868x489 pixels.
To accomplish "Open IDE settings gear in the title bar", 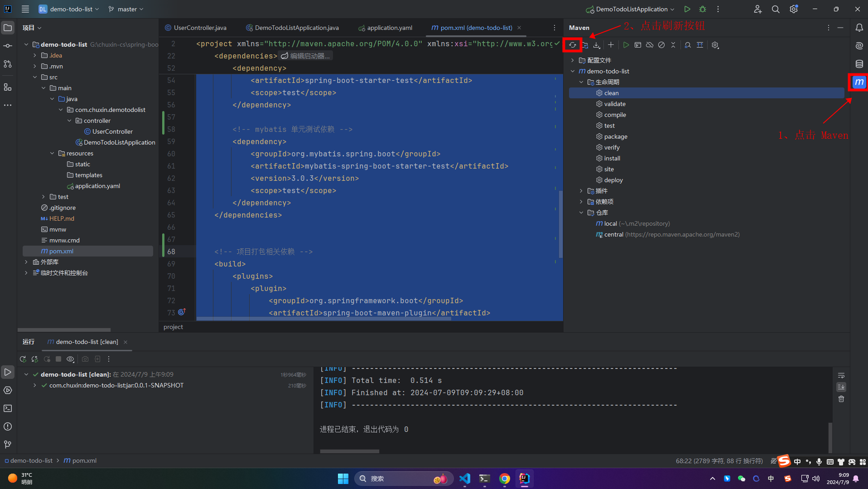I will tap(794, 9).
